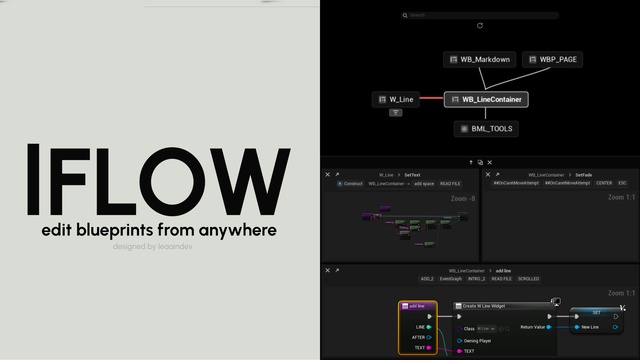Close the SetFade graph panel
This screenshot has width=640, height=360.
[488, 175]
